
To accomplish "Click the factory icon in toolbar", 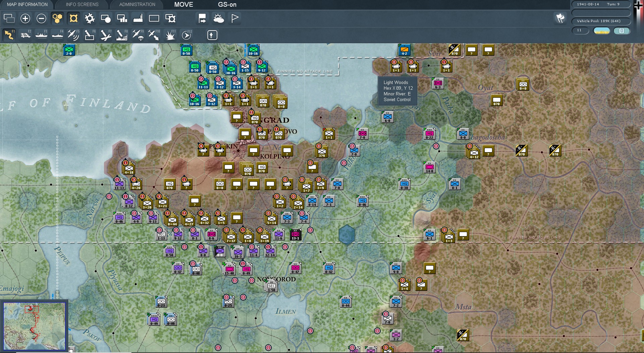I will pos(138,18).
